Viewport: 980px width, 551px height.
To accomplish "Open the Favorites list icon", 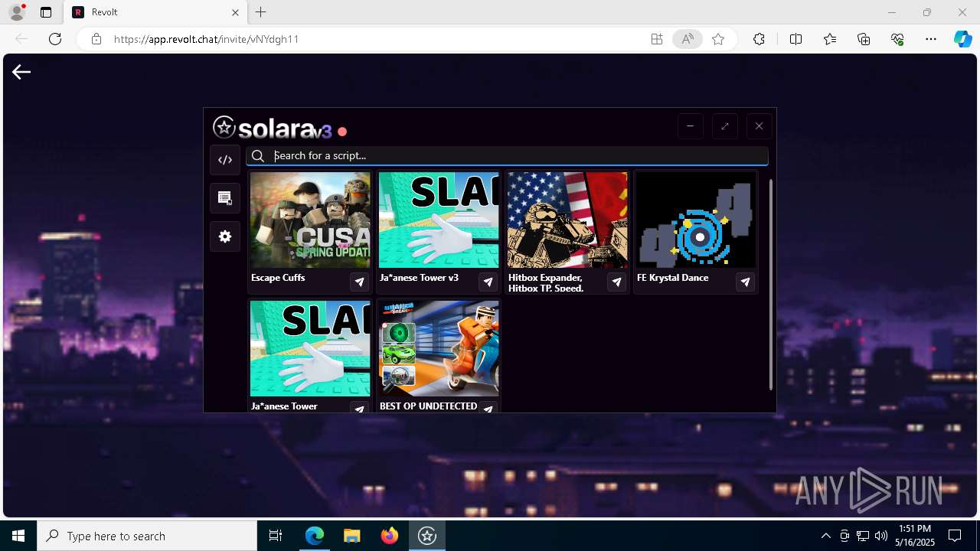I will pos(830,39).
